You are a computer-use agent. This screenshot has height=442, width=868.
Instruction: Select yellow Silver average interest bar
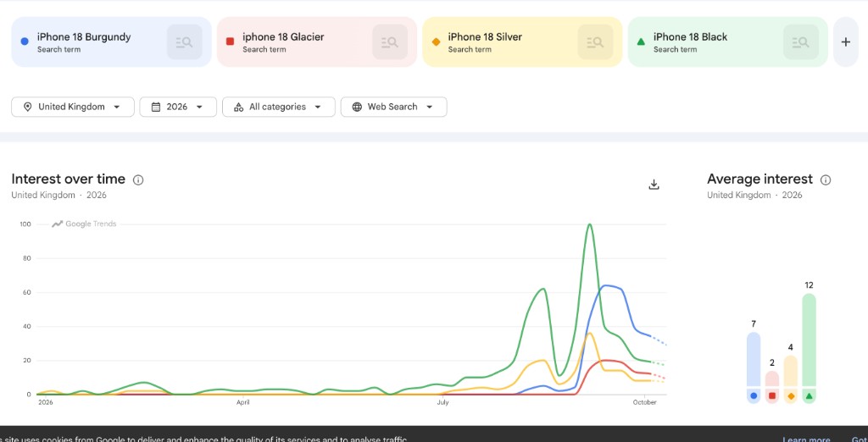tap(791, 379)
